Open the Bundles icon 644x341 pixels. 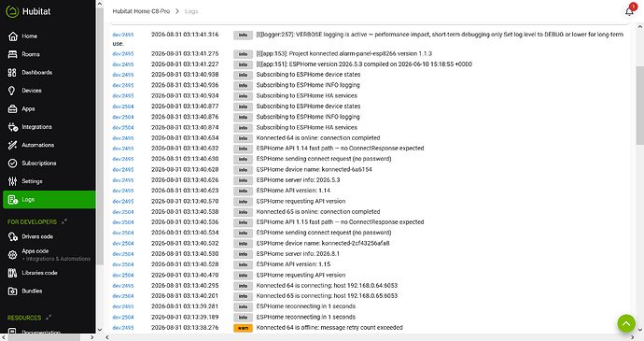coord(13,291)
